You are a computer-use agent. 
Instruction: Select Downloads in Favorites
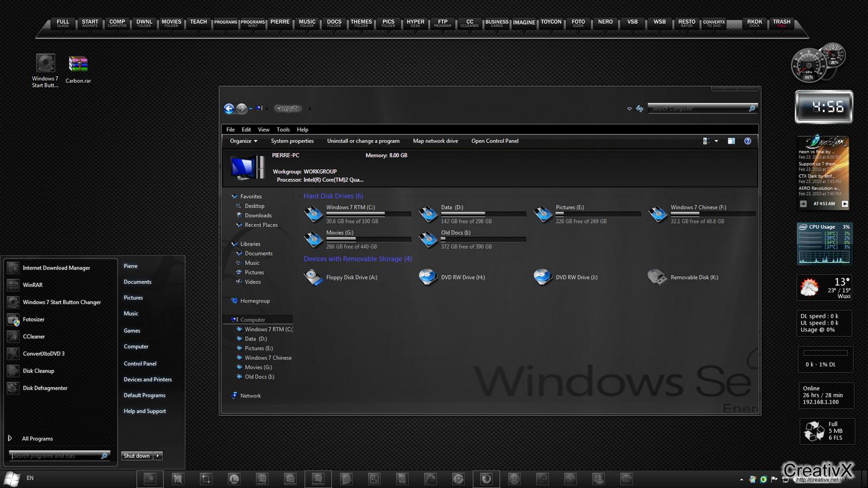tap(258, 216)
